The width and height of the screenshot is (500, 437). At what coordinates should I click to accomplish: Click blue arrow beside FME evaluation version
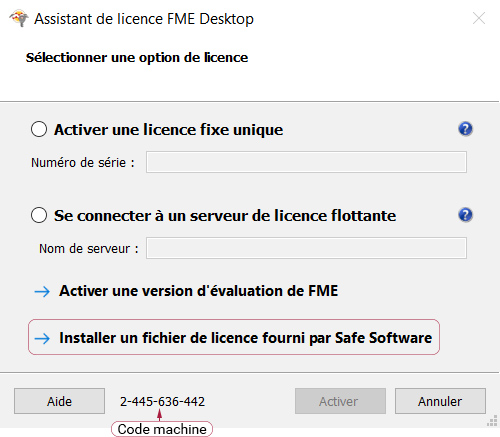click(x=42, y=291)
